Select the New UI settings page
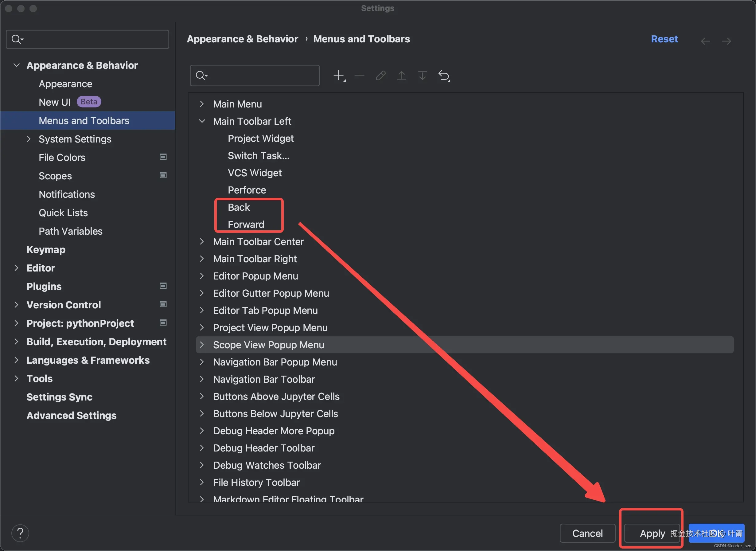Viewport: 756px width, 551px height. click(55, 102)
